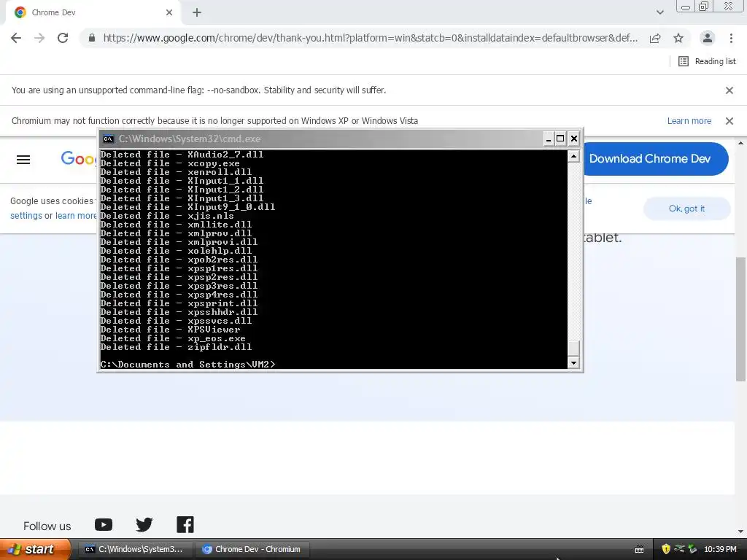Minimize the Chrome browser window

point(686,7)
